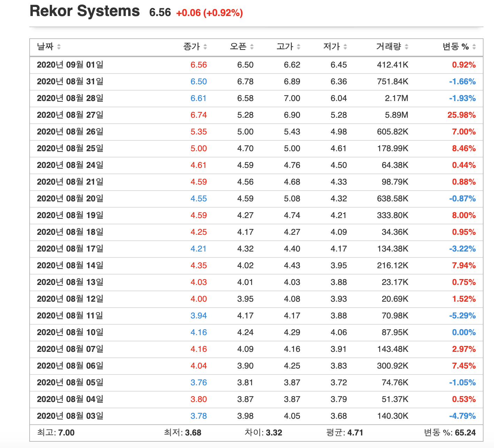Sort by the 오픈 column sort arrows

252,47
